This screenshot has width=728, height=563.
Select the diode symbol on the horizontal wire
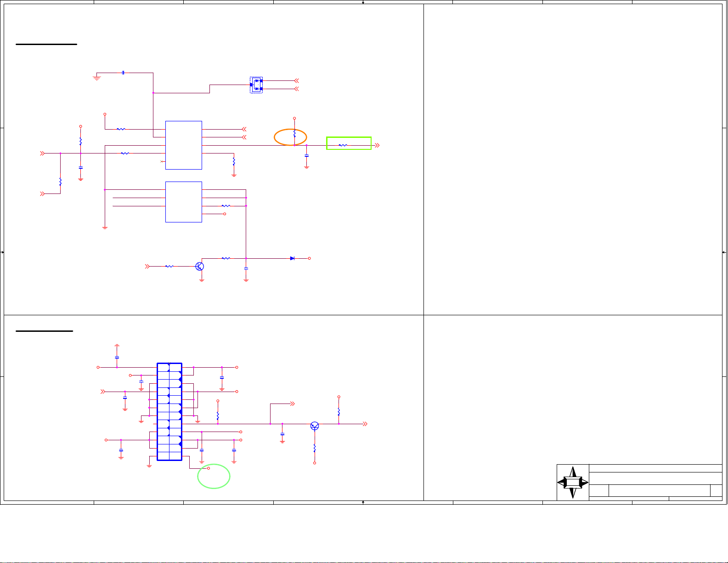[292, 258]
